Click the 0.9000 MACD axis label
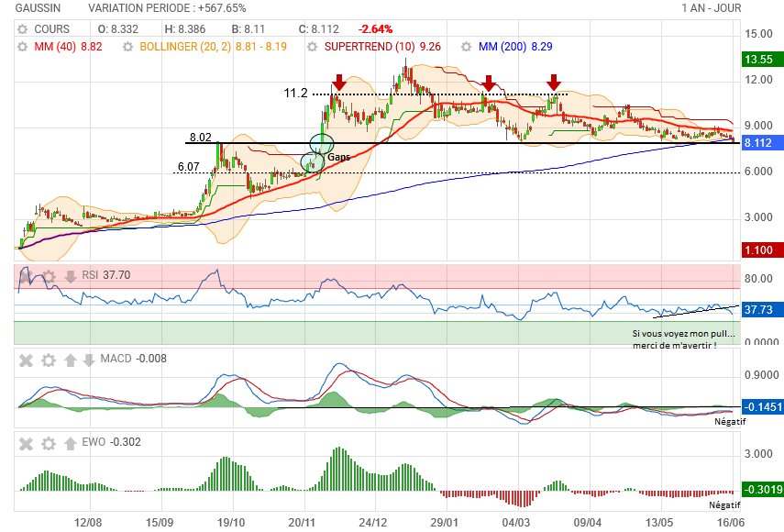 pyautogui.click(x=761, y=375)
